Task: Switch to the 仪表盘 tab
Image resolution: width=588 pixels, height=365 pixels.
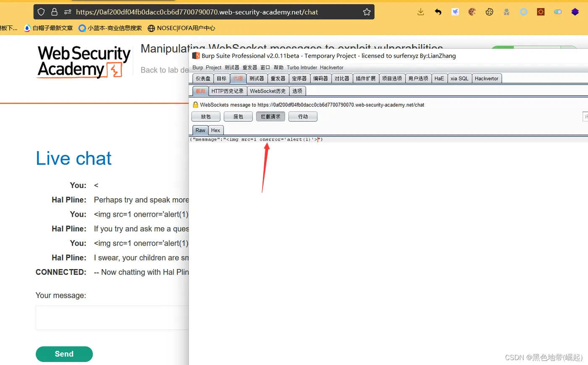Action: pyautogui.click(x=203, y=79)
